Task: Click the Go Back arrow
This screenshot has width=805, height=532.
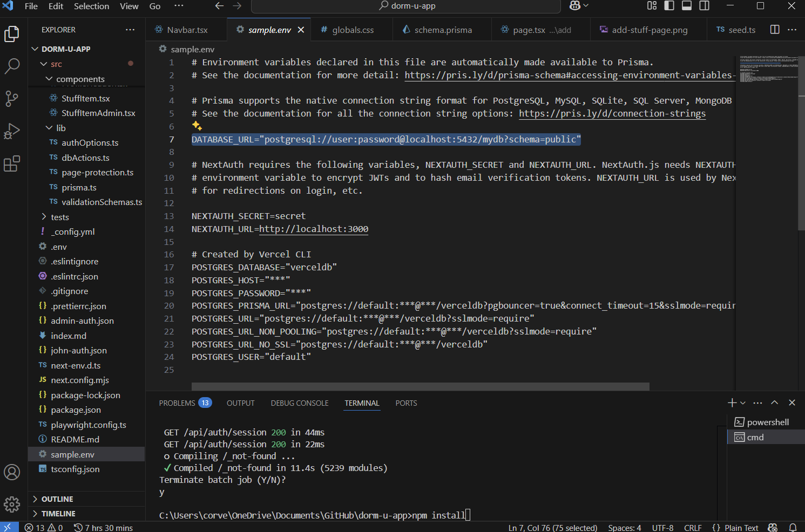Action: 219,6
